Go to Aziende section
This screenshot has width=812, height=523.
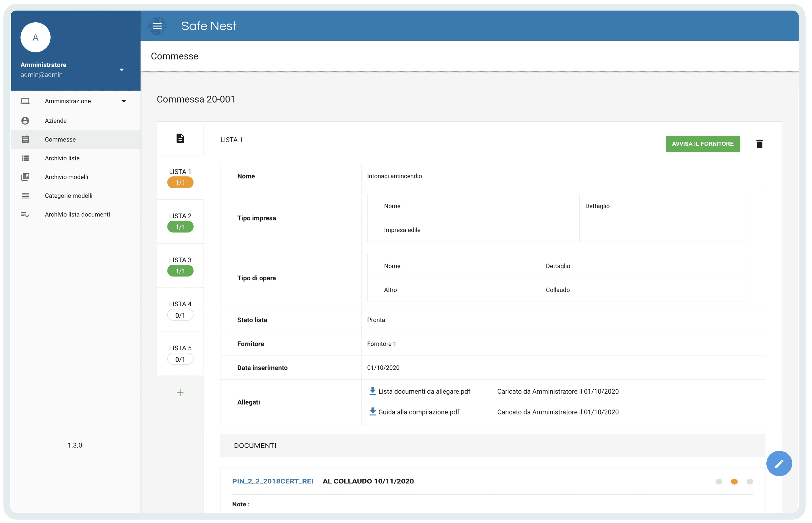[76, 121]
